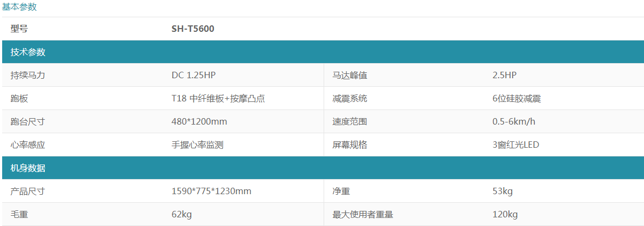Click the 62kg gross weight value
Screen dimensions: 644x226
[x=182, y=215]
